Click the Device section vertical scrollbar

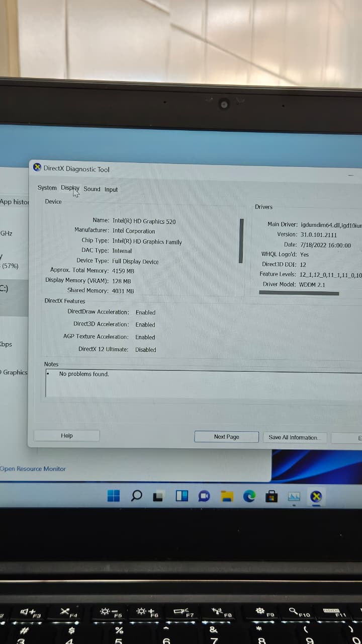[x=241, y=240]
